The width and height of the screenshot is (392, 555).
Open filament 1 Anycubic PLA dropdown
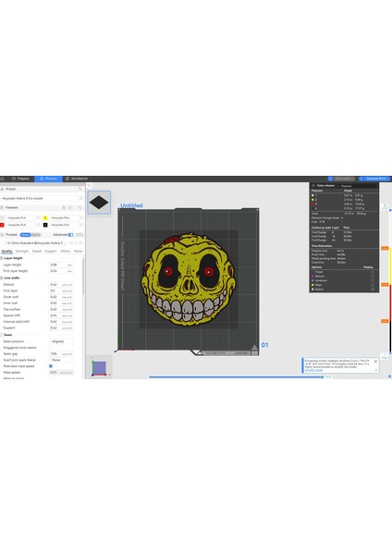(20, 217)
